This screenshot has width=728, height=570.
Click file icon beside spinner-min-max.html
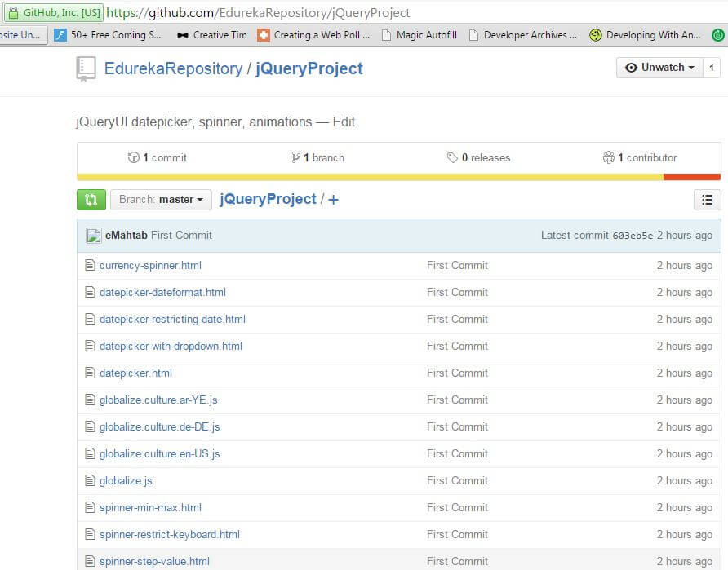(x=90, y=507)
